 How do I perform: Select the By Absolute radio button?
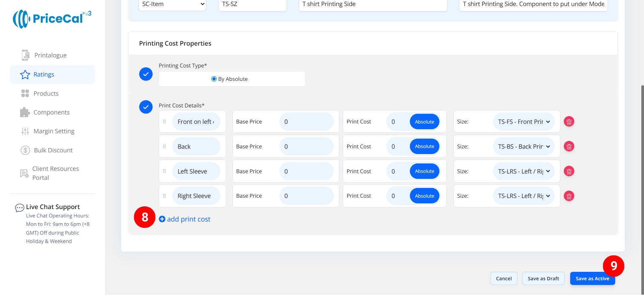coord(214,79)
